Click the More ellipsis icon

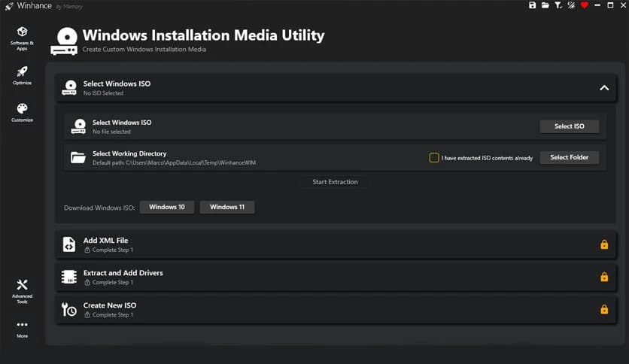pyautogui.click(x=22, y=328)
